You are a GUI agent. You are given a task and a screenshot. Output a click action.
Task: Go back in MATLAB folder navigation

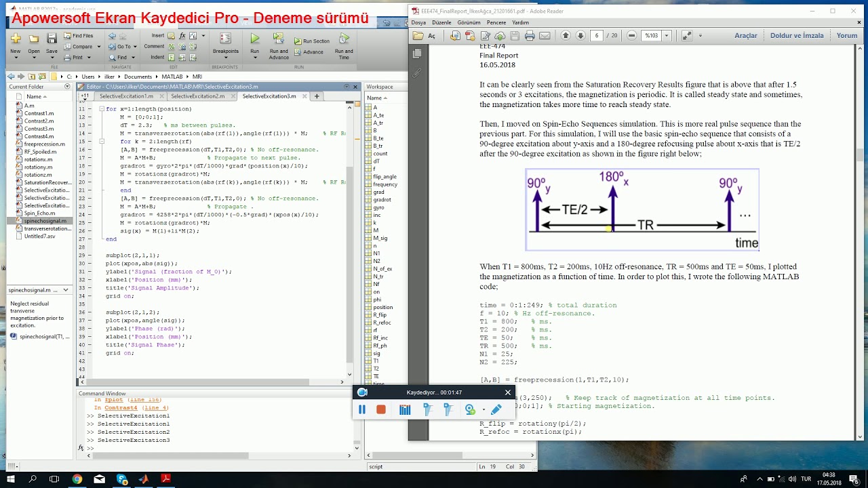coord(11,77)
